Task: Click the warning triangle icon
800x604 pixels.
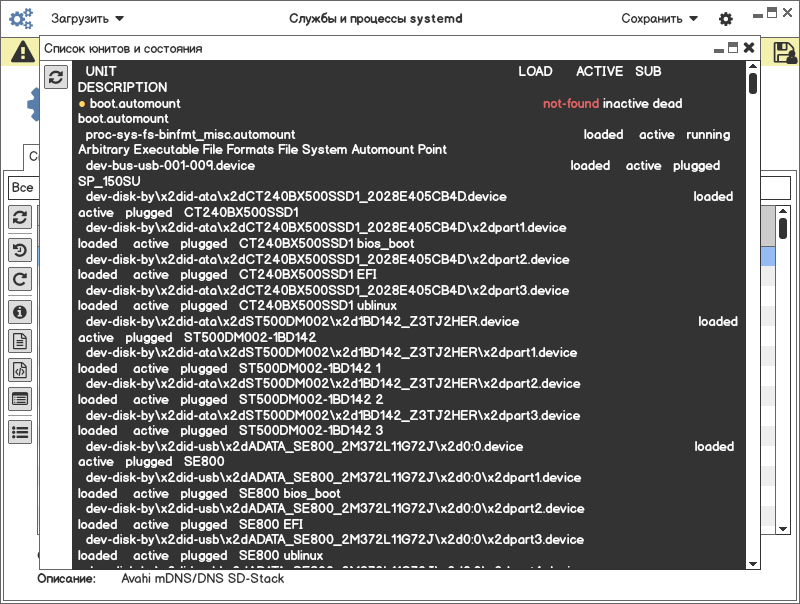Action: [20, 53]
